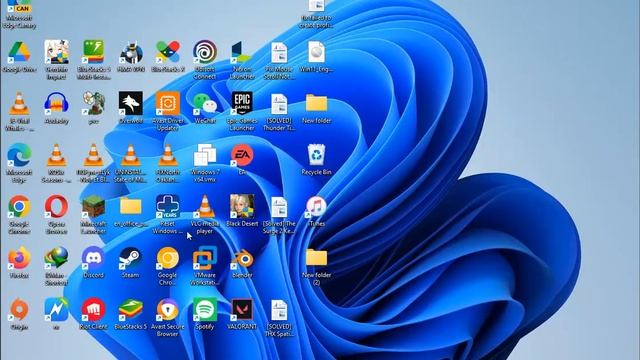Screen dimensions: 640x360
Task: Select the blender shortcut icon
Action: pyautogui.click(x=242, y=259)
